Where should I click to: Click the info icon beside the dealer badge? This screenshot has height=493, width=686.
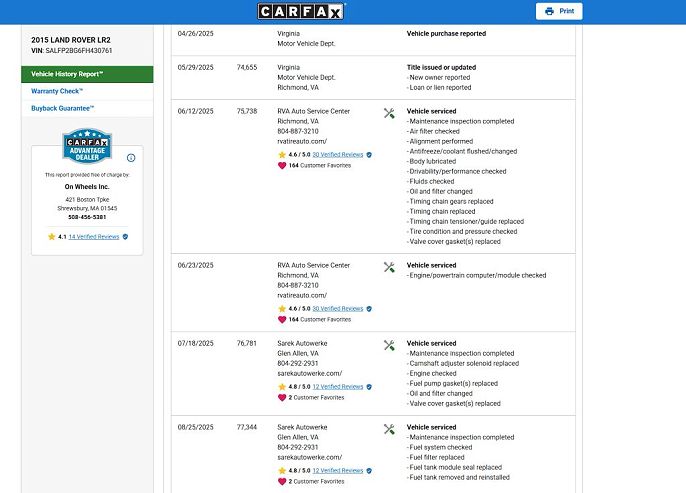131,158
